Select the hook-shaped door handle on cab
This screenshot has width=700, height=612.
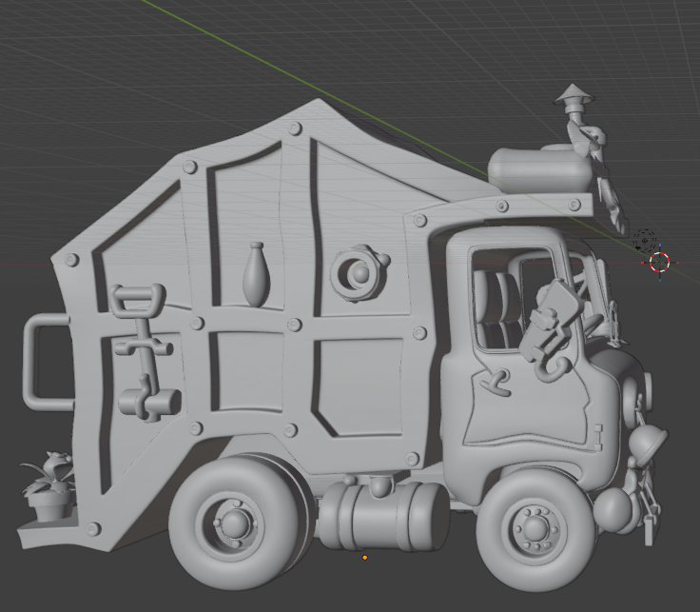tap(494, 383)
